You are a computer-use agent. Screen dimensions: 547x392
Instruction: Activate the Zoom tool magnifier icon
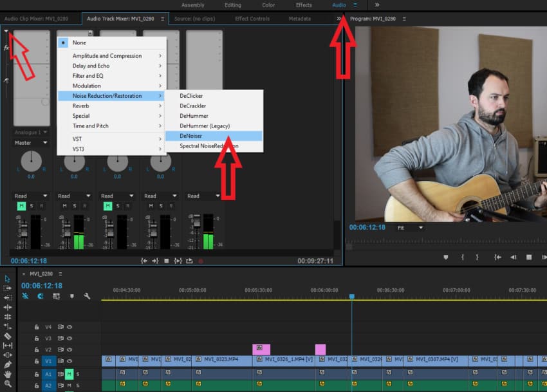click(x=8, y=384)
